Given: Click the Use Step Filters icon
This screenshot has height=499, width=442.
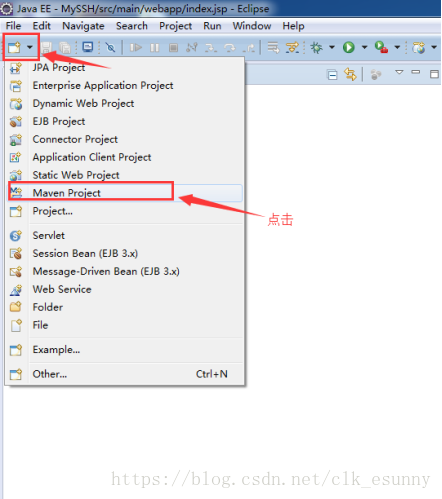Looking at the screenshot, I should pos(292,48).
